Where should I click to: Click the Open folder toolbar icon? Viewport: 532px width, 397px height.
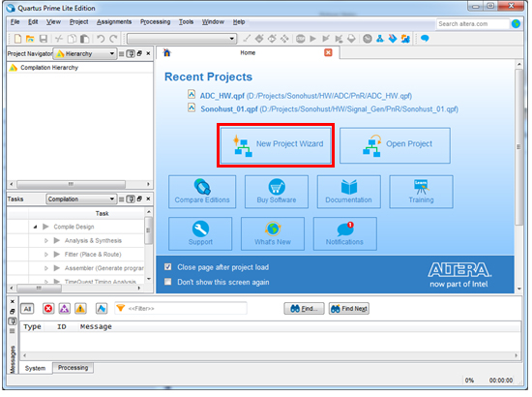tap(30, 39)
